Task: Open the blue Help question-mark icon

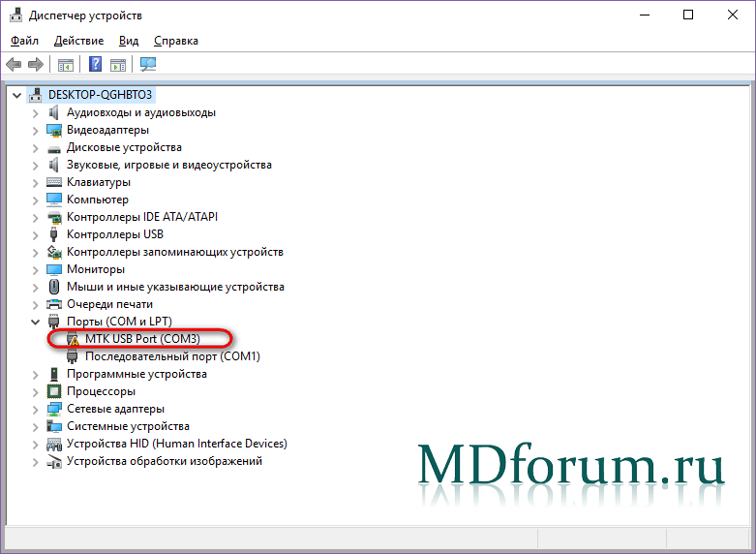Action: (96, 64)
